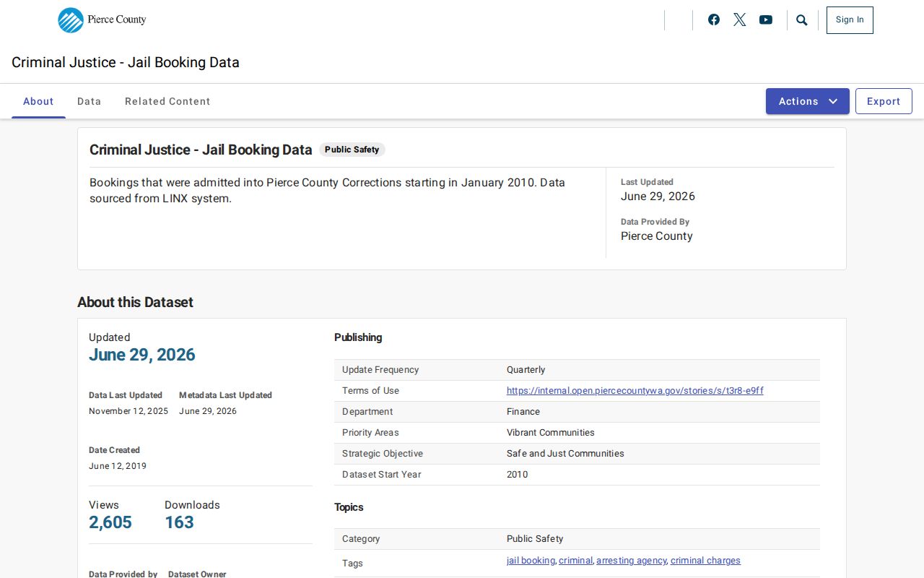Expand the Actions dropdown menu
Viewport: 924px width, 578px height.
(808, 101)
